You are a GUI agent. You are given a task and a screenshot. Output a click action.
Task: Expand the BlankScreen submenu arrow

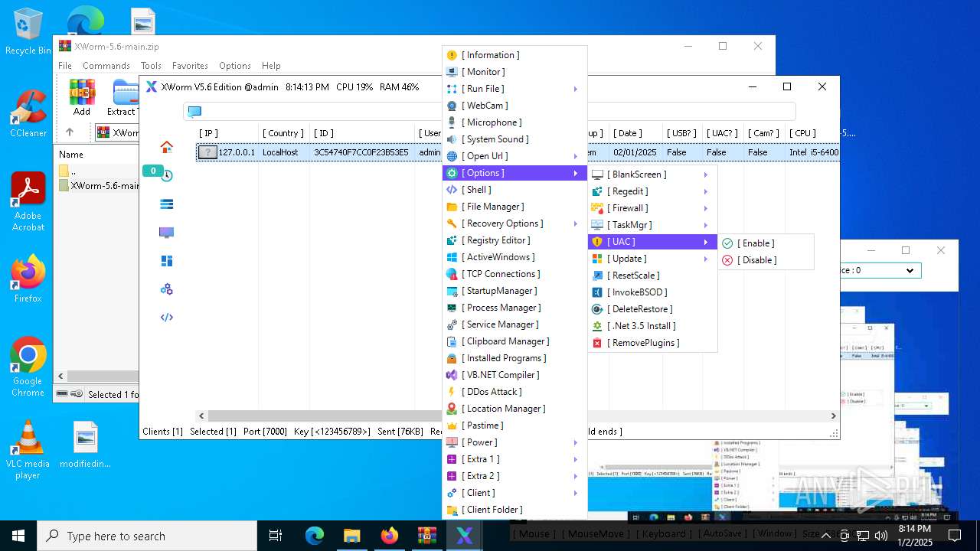[x=706, y=174]
